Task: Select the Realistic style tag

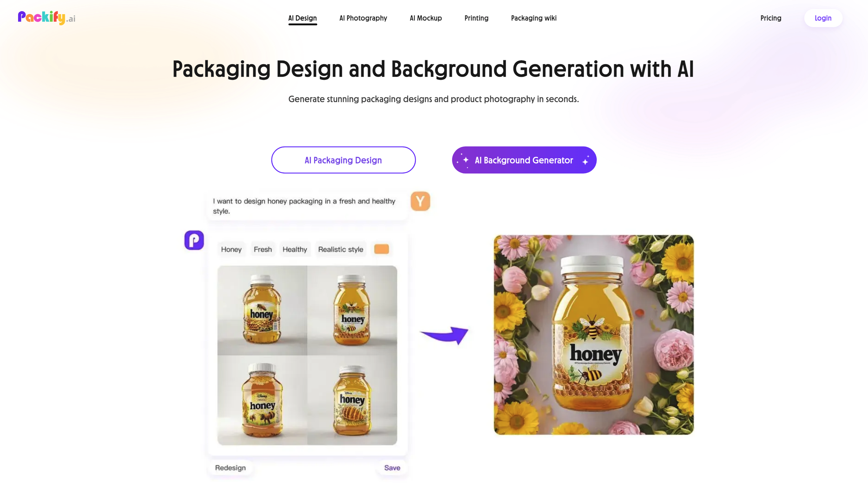Action: click(x=340, y=249)
